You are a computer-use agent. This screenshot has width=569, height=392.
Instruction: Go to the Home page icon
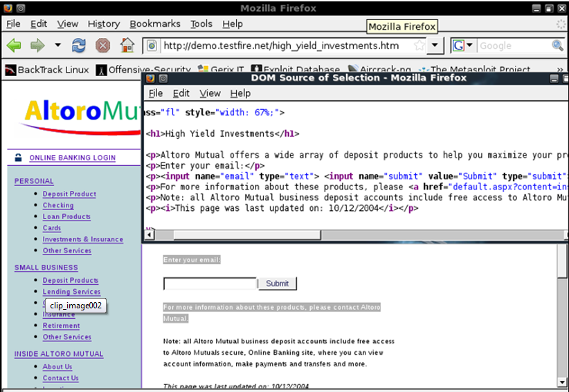click(x=127, y=46)
